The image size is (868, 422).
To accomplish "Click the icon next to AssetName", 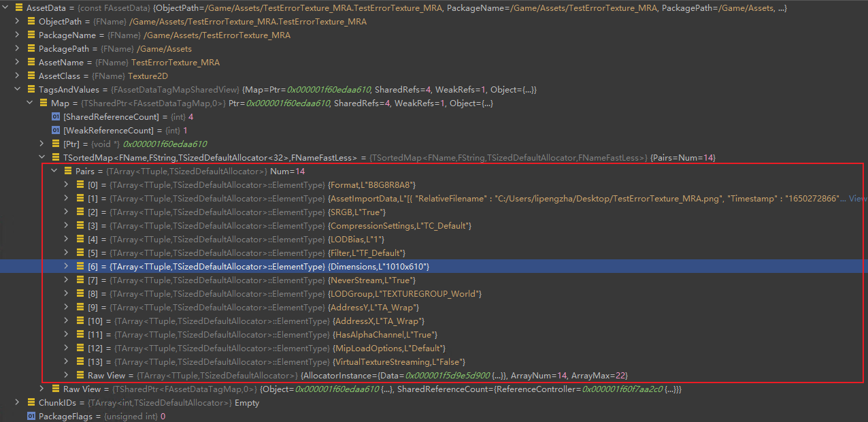I will point(31,62).
